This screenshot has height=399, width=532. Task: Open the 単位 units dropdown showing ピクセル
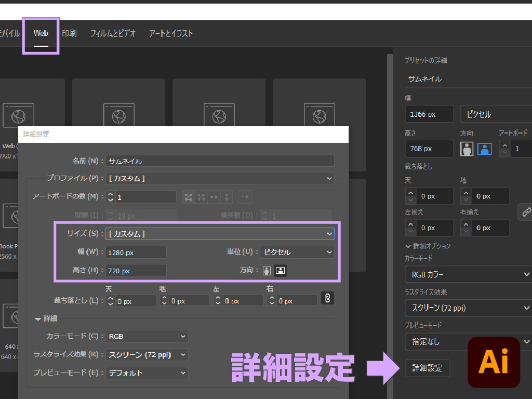pos(297,252)
